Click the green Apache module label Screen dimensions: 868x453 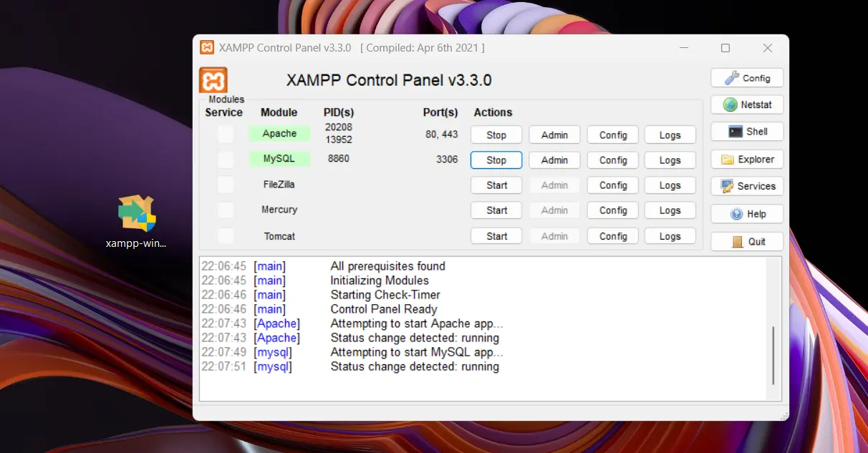click(279, 134)
